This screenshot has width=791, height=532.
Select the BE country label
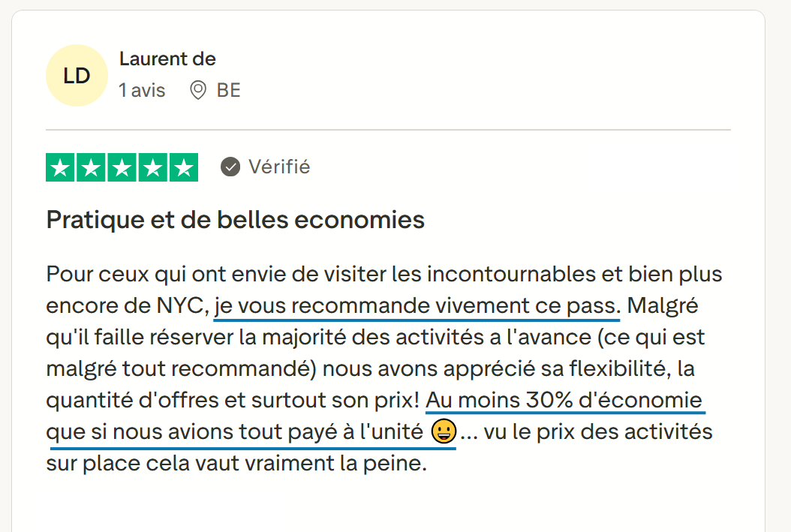pyautogui.click(x=228, y=91)
